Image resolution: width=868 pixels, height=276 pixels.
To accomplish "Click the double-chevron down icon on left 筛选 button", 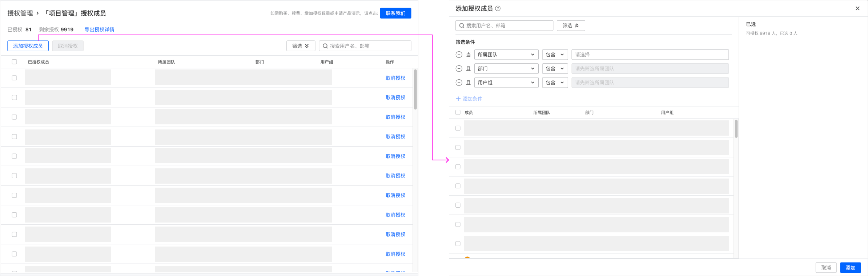I will tap(307, 46).
